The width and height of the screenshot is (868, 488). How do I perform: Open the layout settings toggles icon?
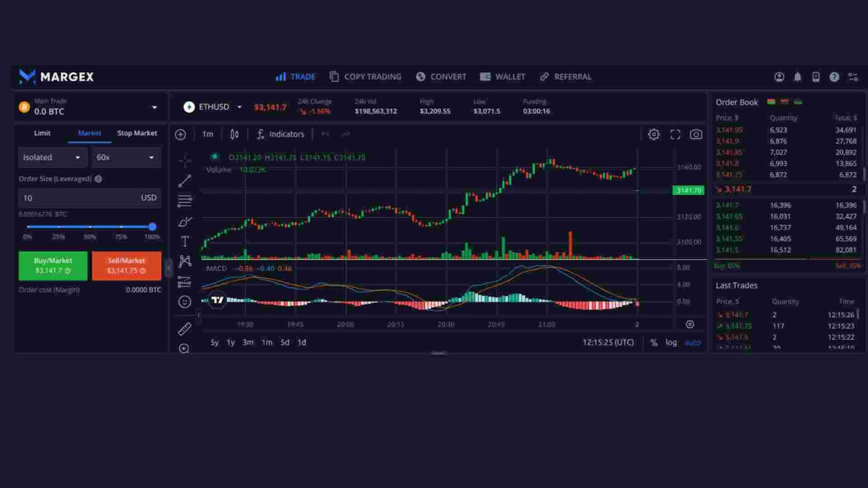tap(853, 77)
